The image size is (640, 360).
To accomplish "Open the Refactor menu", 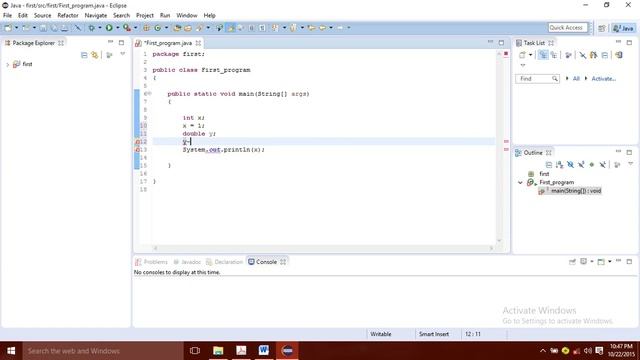I will coord(68,16).
